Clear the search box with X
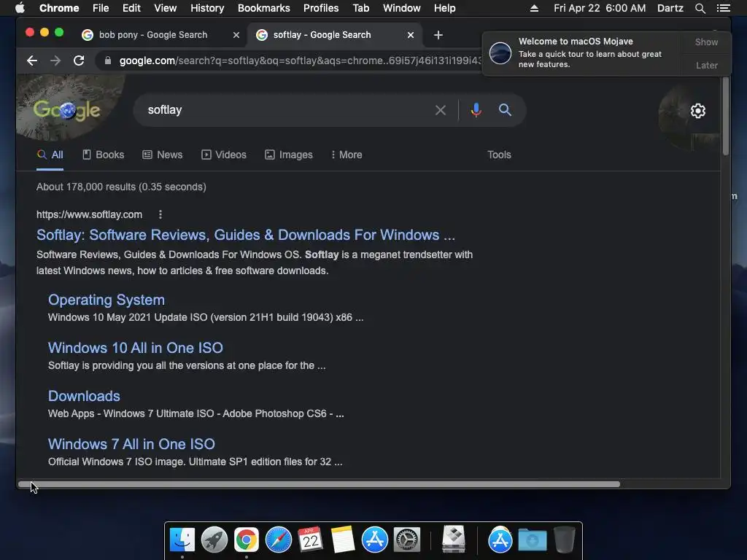This screenshot has width=747, height=560. [440, 110]
